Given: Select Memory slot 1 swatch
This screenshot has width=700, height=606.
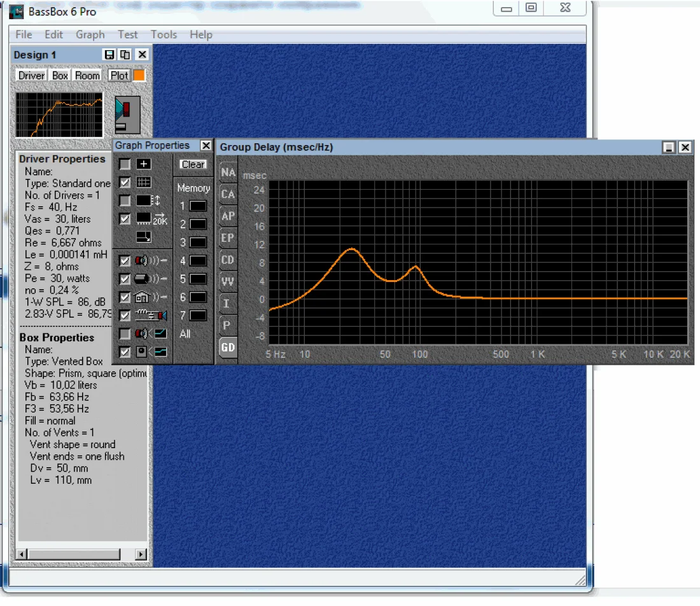Looking at the screenshot, I should [198, 206].
